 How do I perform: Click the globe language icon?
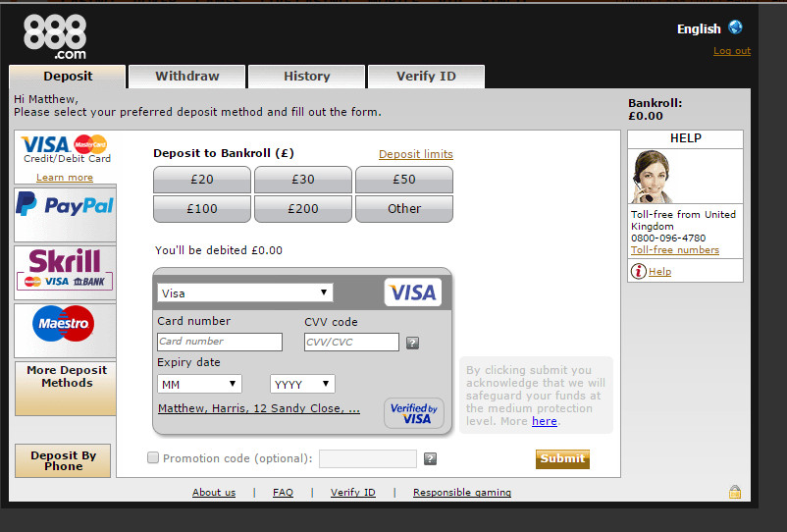point(735,27)
